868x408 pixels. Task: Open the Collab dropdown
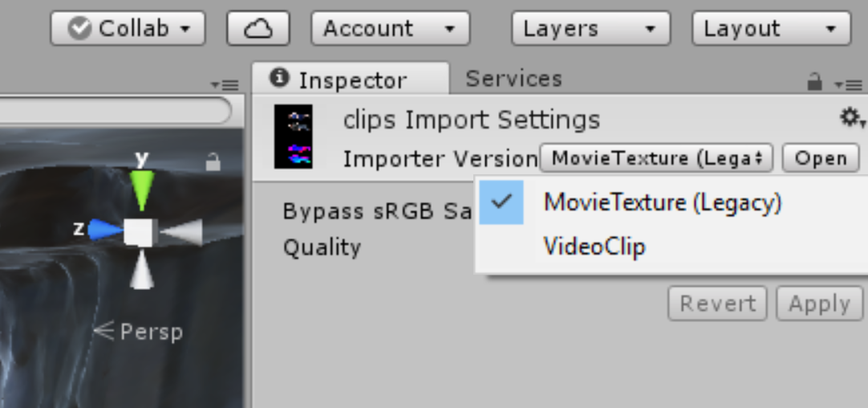(x=128, y=29)
